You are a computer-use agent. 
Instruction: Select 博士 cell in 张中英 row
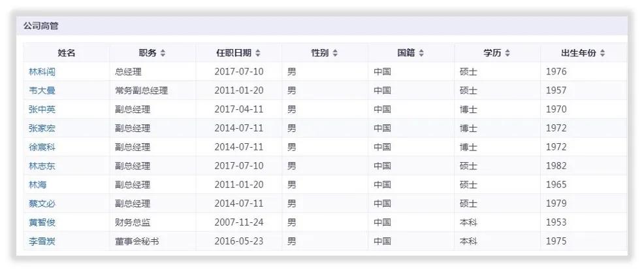coord(498,110)
